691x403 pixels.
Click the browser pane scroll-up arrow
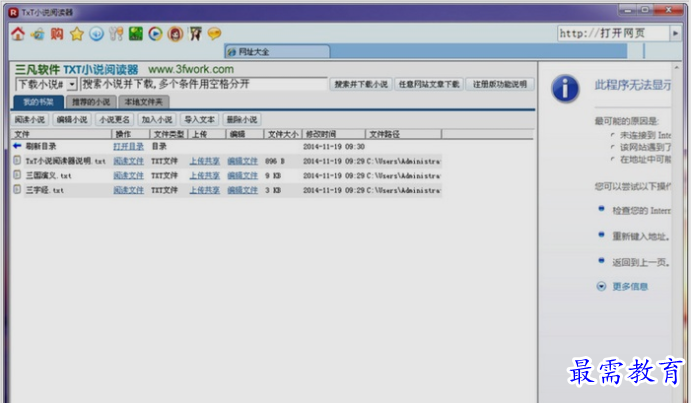pos(676,68)
